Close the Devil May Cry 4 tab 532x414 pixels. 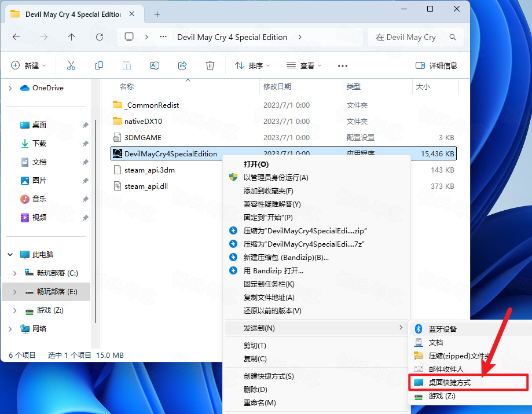[x=132, y=14]
